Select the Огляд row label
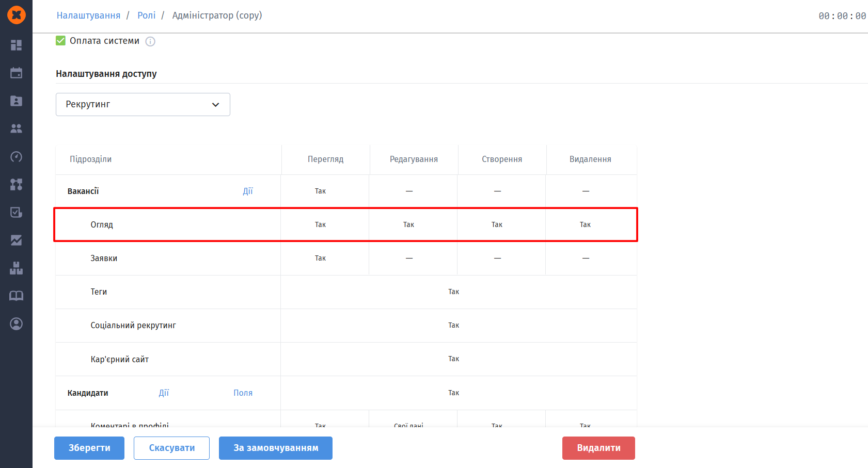 click(102, 224)
